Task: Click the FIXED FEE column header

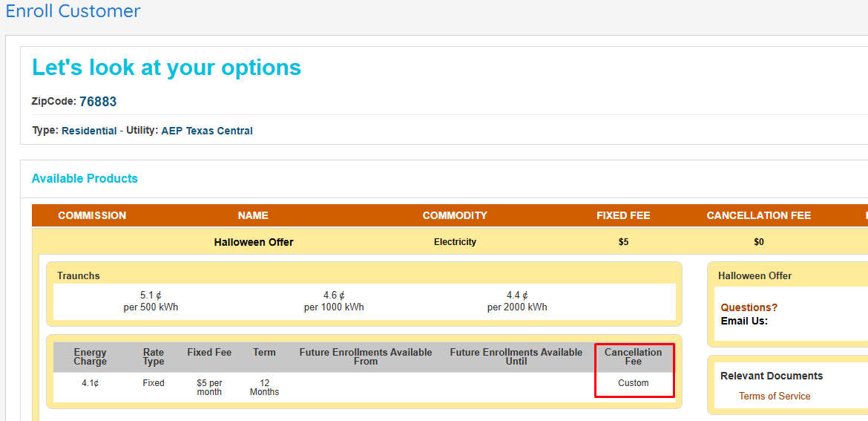Action: click(x=623, y=215)
